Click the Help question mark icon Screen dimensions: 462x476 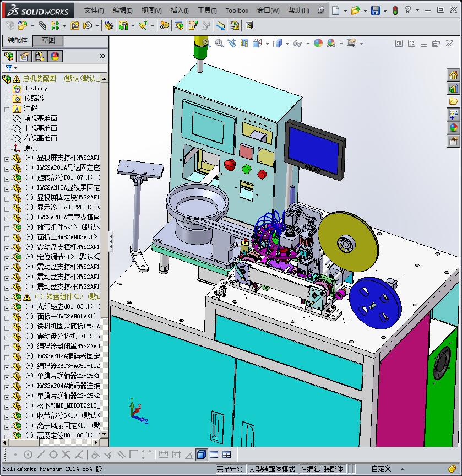pyautogui.click(x=407, y=10)
